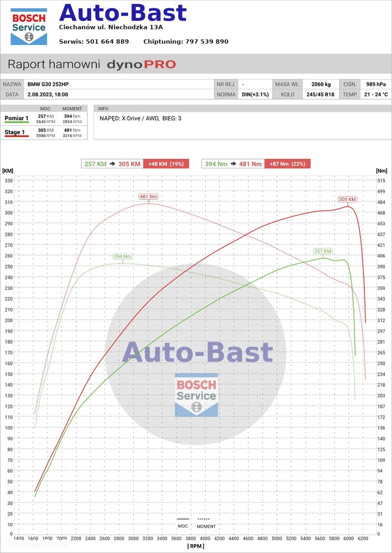The width and height of the screenshot is (392, 553).
Task: Click the '[KM]' left axis label
Action: (x=8, y=171)
